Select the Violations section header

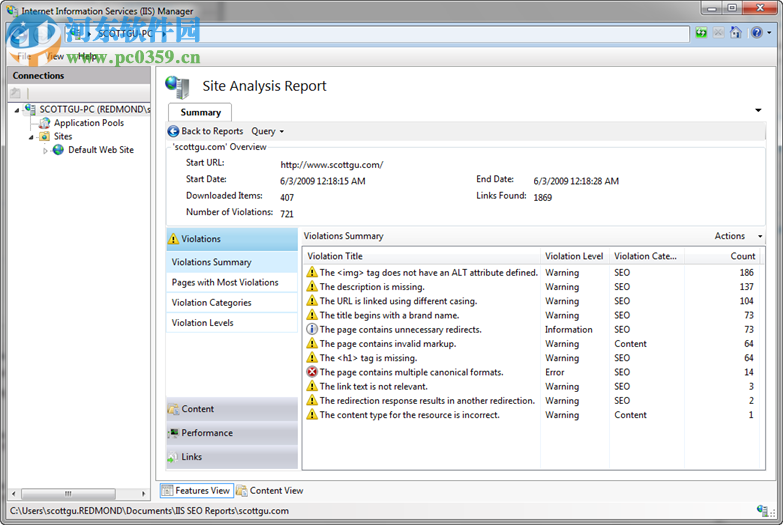click(x=232, y=239)
